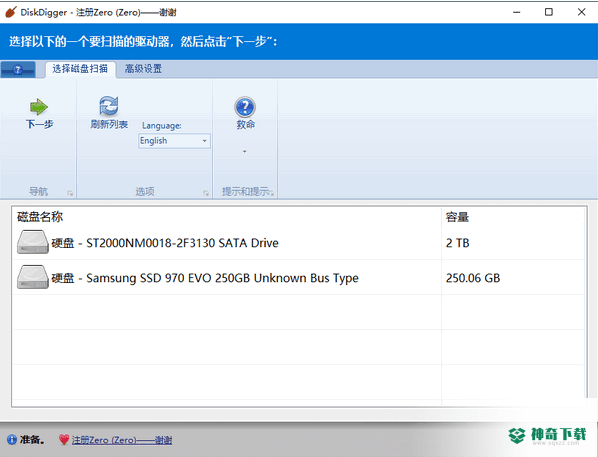The height and width of the screenshot is (457, 598).
Task: Click the 下一步 label
Action: (x=39, y=124)
